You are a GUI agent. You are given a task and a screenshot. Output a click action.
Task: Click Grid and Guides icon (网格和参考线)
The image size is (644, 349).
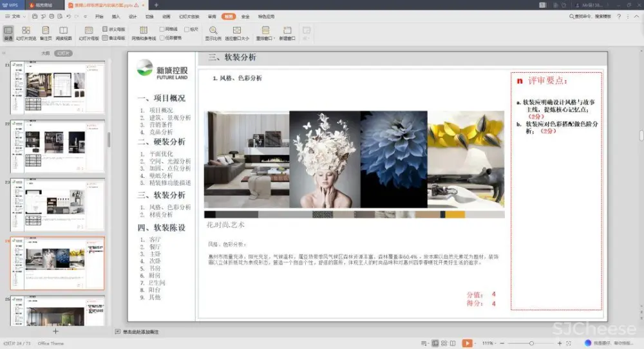[144, 33]
